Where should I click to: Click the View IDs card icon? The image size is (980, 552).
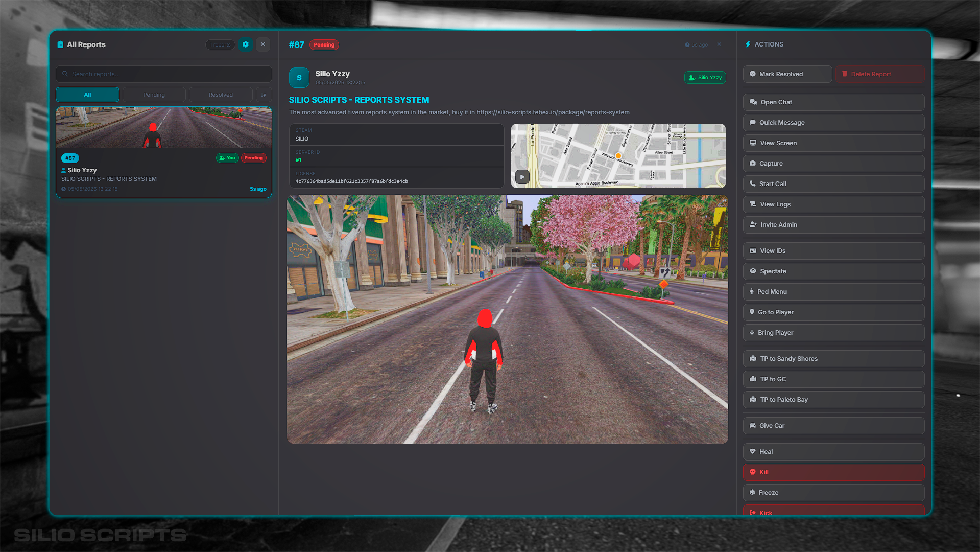tap(753, 251)
